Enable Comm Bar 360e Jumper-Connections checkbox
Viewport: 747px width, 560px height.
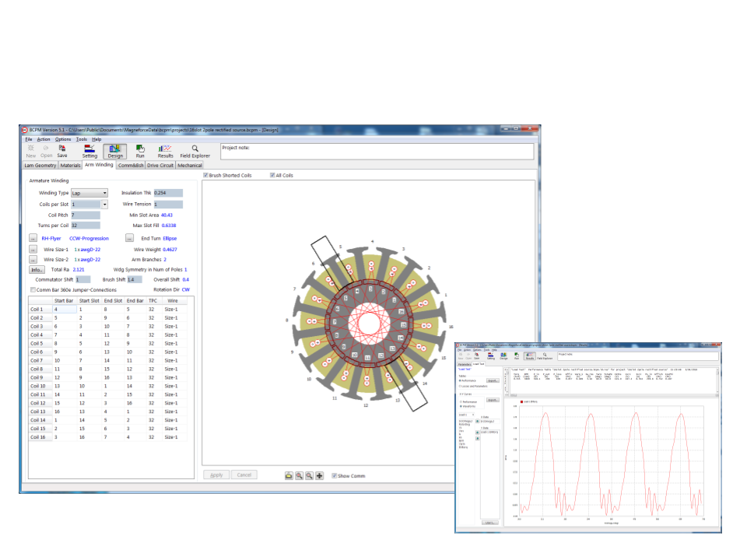click(x=33, y=290)
